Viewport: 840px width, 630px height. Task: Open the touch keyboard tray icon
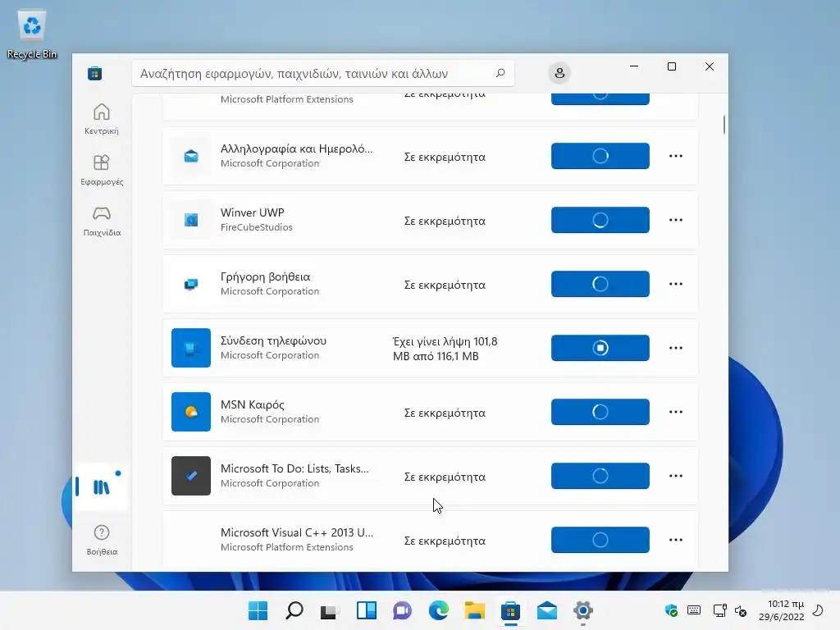pos(694,610)
